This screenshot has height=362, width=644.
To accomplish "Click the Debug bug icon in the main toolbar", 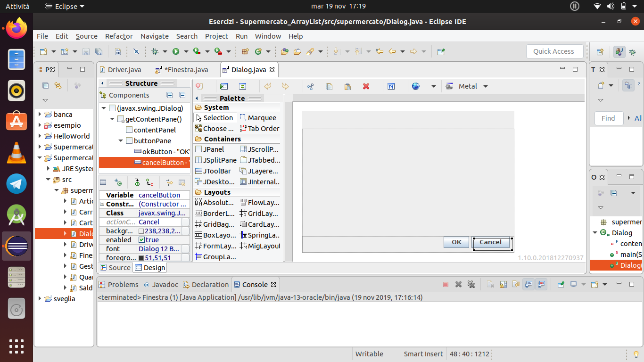I will click(x=155, y=51).
